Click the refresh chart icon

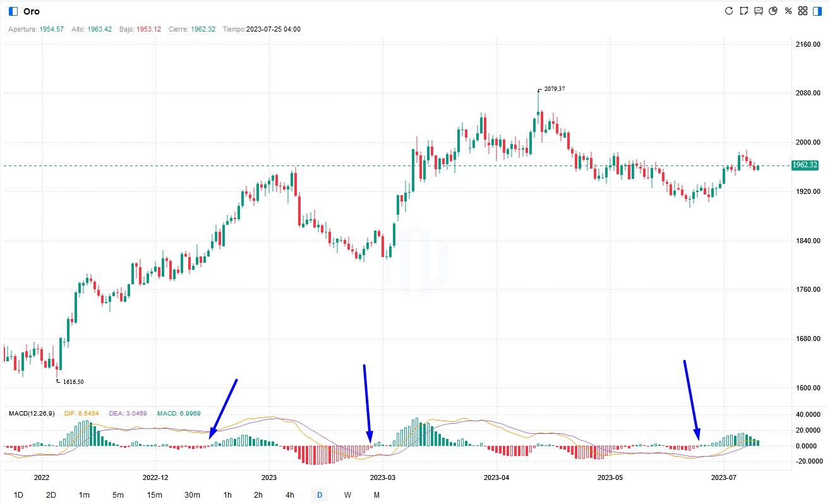728,11
